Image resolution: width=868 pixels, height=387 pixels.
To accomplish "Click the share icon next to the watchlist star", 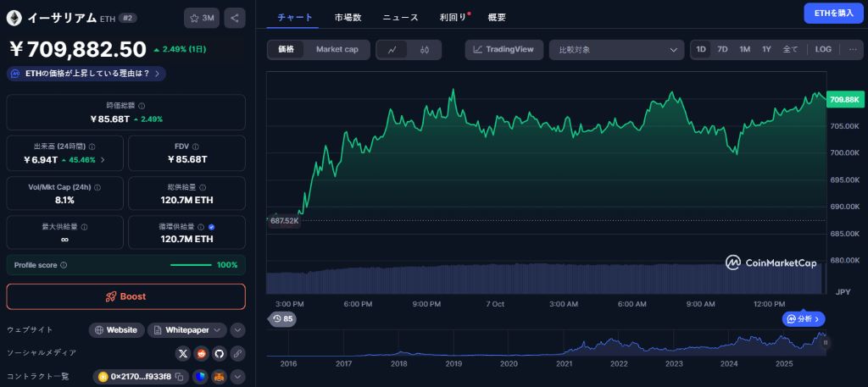I will [235, 18].
